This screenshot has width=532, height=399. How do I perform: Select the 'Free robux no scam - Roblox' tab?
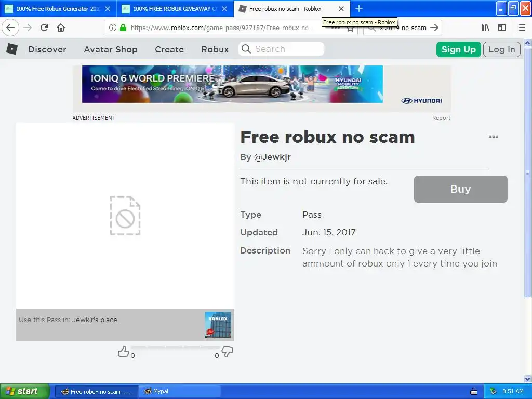tap(291, 9)
